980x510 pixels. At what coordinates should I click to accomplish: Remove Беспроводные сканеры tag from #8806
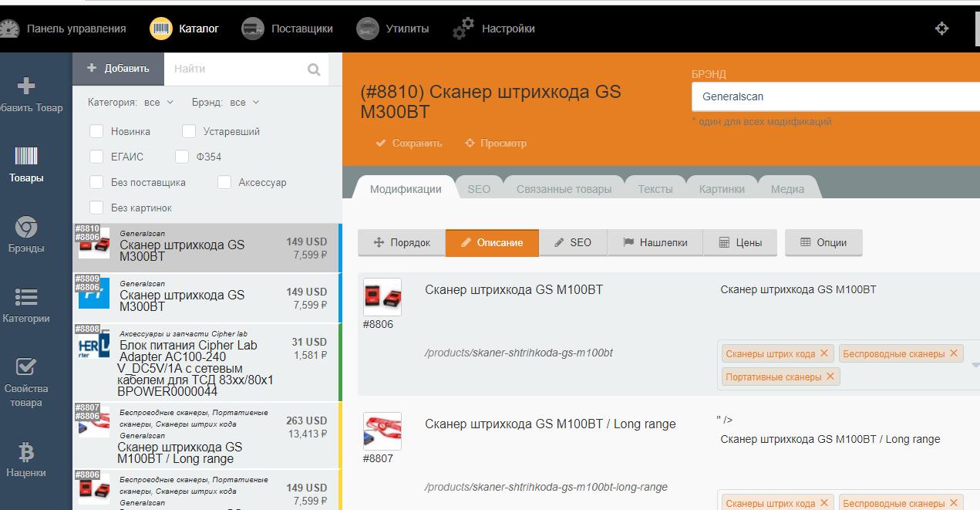(x=953, y=353)
